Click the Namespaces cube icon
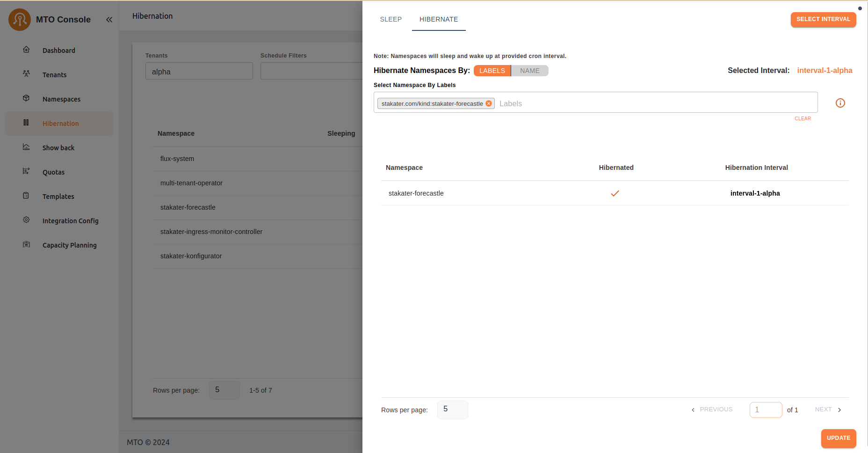 click(x=26, y=98)
